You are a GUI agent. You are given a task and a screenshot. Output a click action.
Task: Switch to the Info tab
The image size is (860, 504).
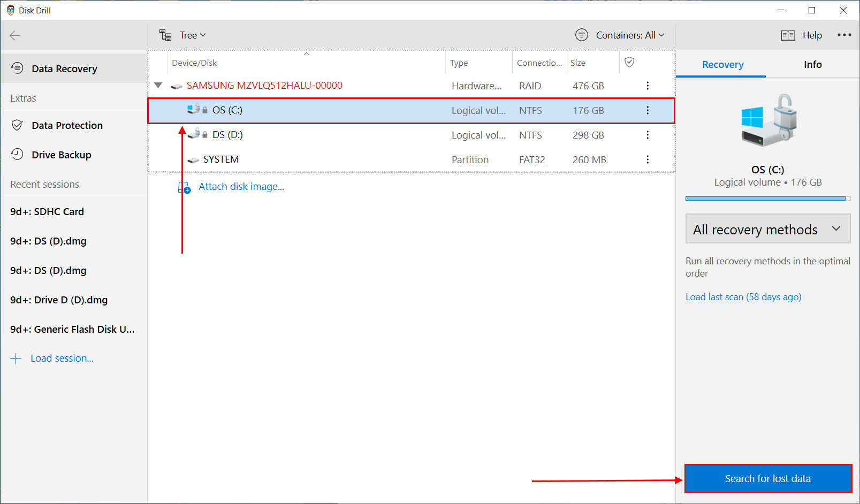pyautogui.click(x=812, y=65)
